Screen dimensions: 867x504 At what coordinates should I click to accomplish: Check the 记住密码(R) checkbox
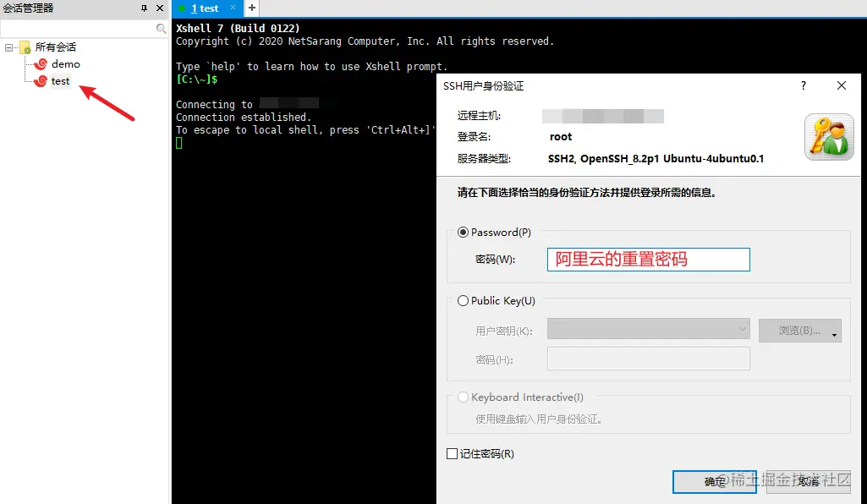tap(452, 454)
